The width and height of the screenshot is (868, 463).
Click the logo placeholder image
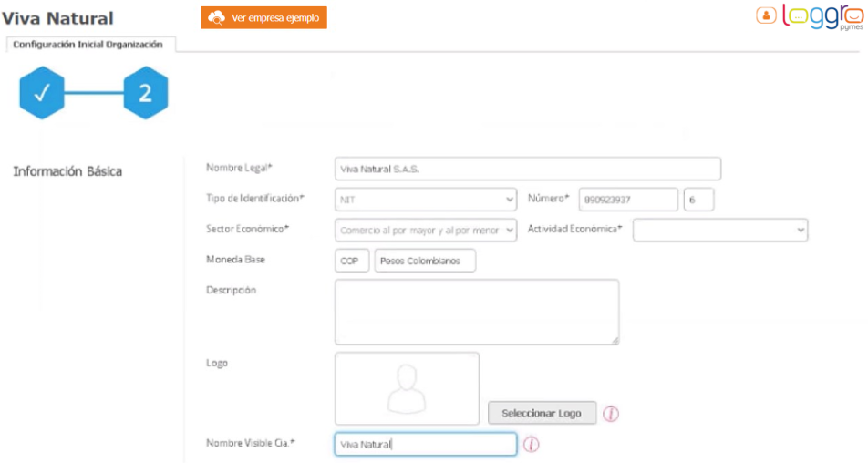407,388
